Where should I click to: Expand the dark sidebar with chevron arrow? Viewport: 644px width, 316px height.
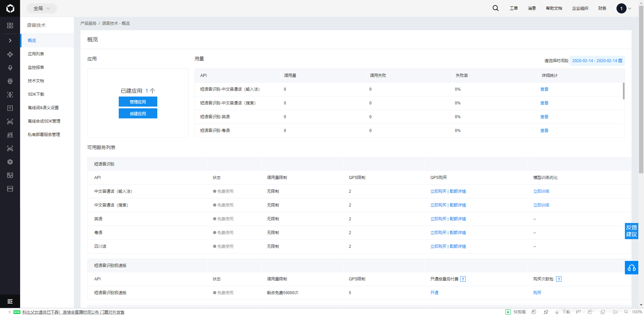click(10, 40)
